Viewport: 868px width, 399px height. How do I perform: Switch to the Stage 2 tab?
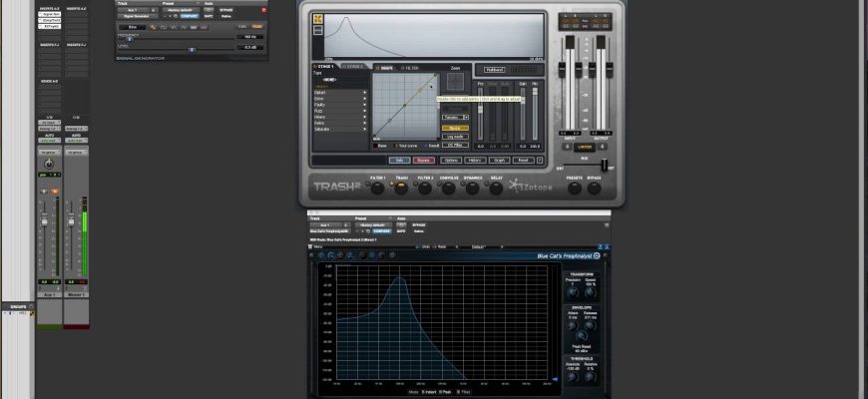[354, 68]
